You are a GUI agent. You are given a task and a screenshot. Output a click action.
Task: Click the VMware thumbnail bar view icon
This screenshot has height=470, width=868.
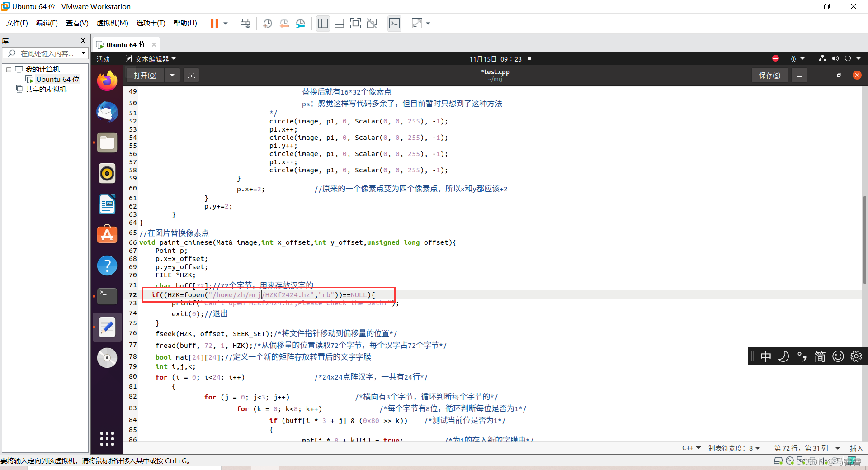pyautogui.click(x=339, y=23)
